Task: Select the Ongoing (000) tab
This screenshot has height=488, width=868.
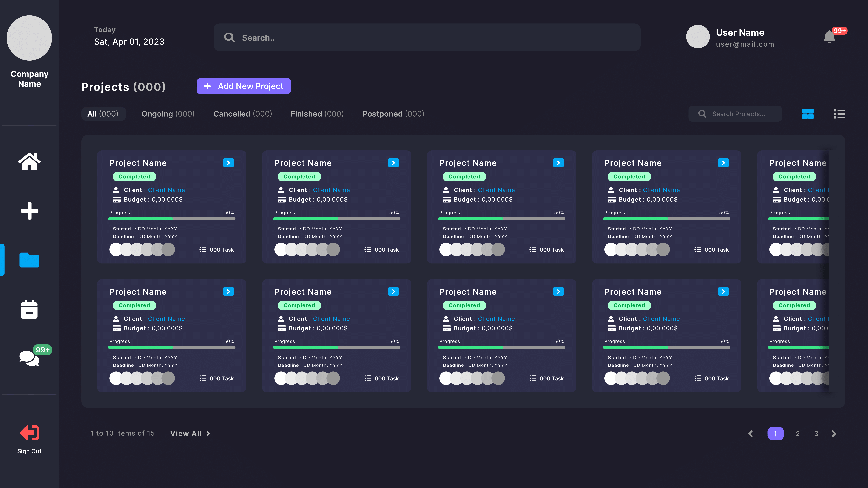Action: pyautogui.click(x=168, y=114)
